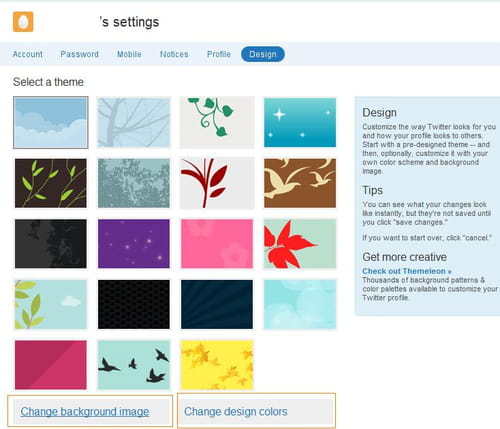Select the brown theme with cream birds
Viewport: 500px width, 429px height.
[x=300, y=183]
